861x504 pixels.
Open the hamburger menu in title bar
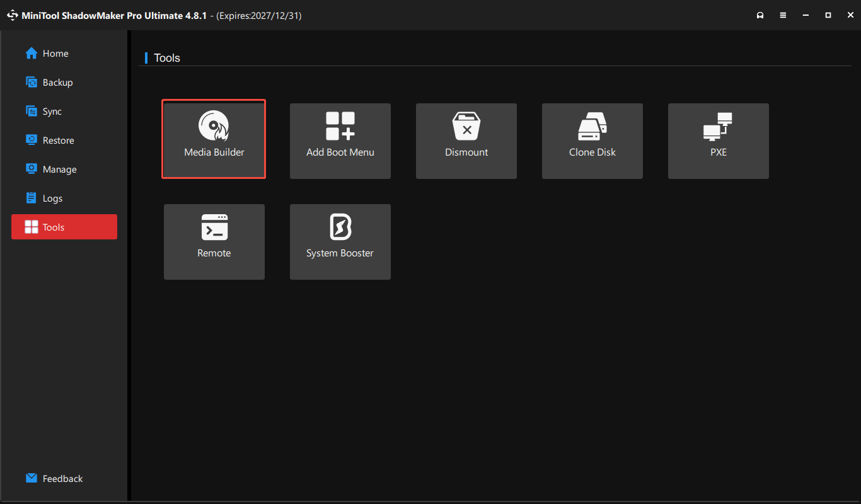783,15
